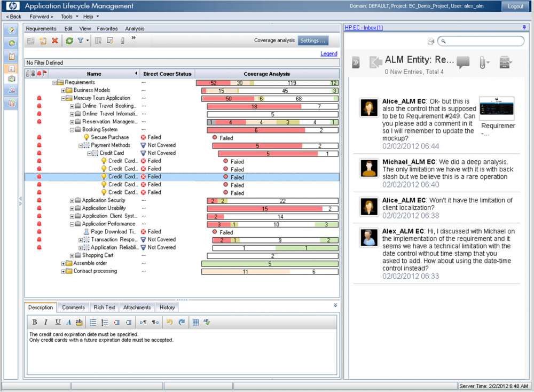This screenshot has height=392, width=534.
Task: Open the Edit menu
Action: (68, 29)
